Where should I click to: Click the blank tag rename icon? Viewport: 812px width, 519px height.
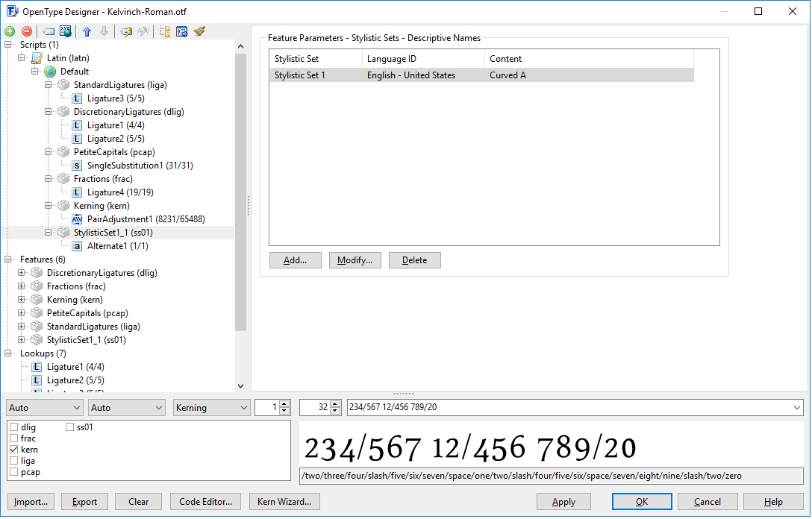pos(49,31)
